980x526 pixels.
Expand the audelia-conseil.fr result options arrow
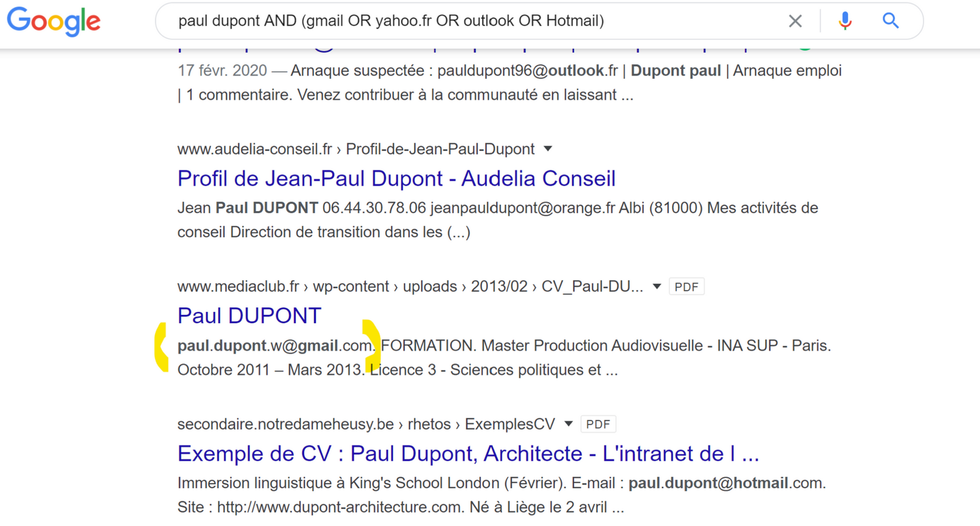coord(548,149)
